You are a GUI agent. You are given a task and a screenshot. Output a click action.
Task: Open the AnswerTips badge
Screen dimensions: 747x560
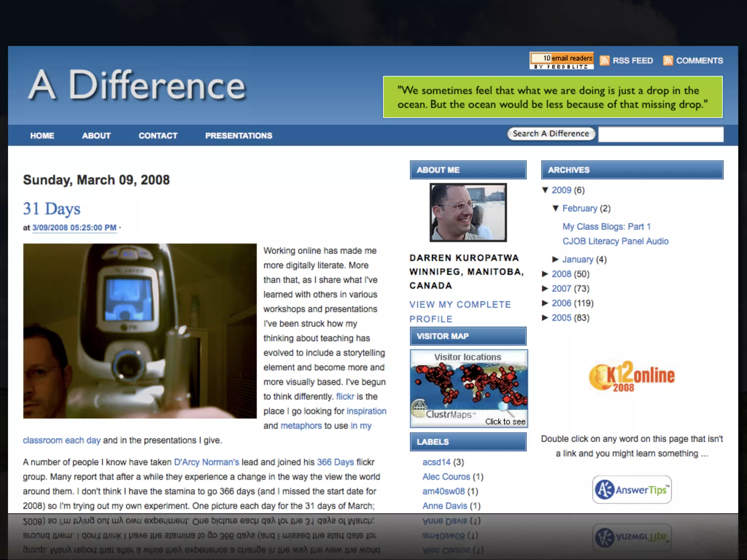[632, 490]
